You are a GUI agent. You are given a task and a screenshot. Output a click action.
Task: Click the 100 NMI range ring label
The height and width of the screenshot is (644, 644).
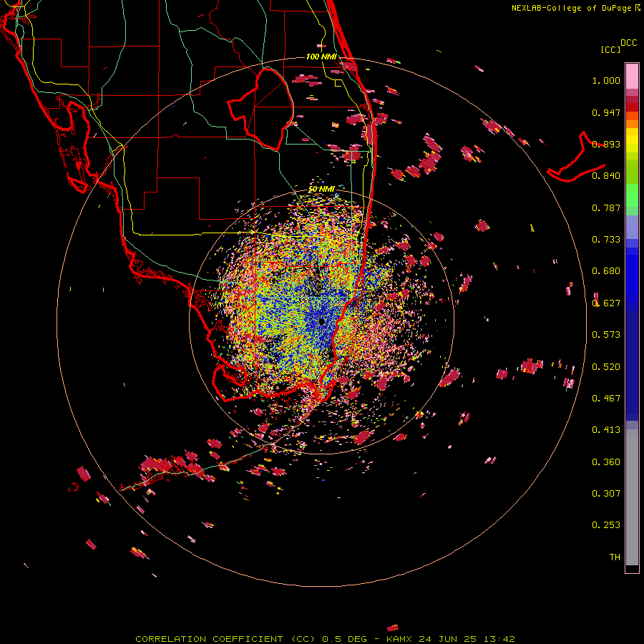pyautogui.click(x=321, y=57)
